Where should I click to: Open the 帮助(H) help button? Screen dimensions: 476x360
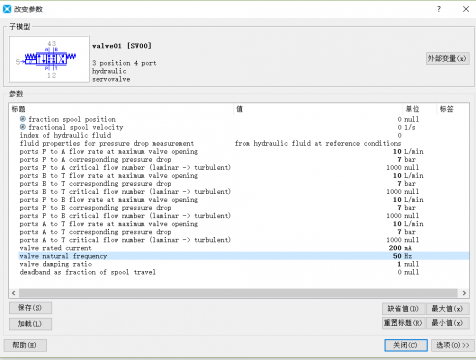tap(25, 345)
